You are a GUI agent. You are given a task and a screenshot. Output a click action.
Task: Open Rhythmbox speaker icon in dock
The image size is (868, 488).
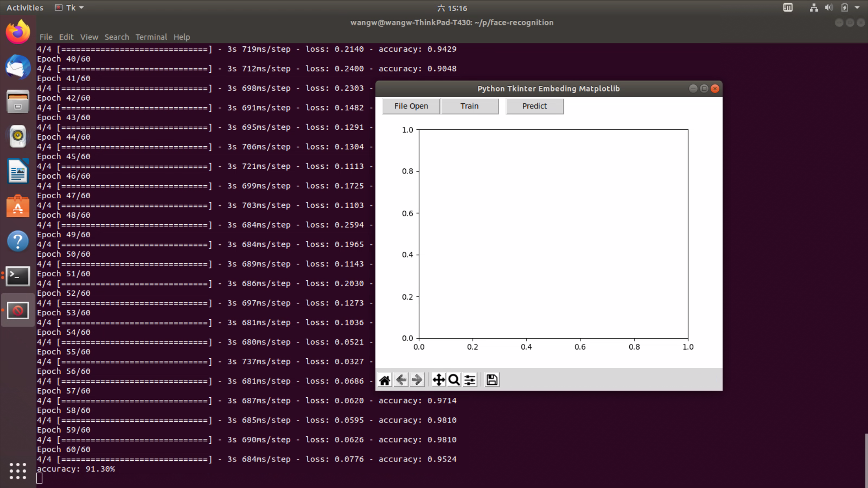pyautogui.click(x=18, y=136)
